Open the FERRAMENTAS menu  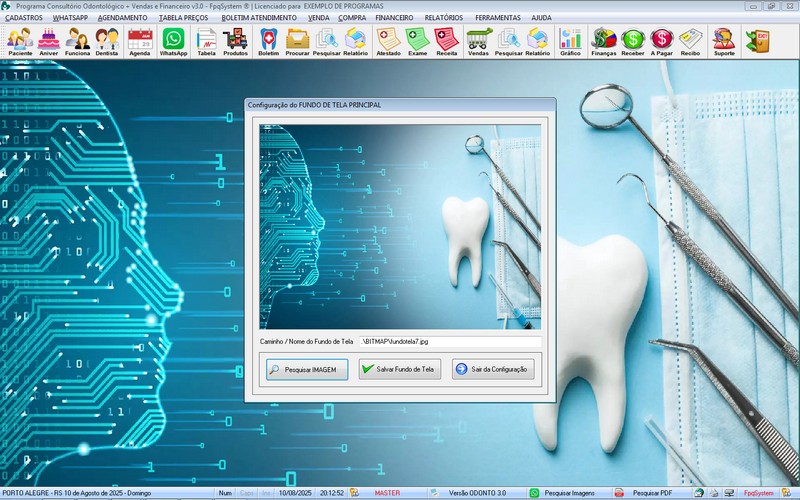pyautogui.click(x=497, y=17)
